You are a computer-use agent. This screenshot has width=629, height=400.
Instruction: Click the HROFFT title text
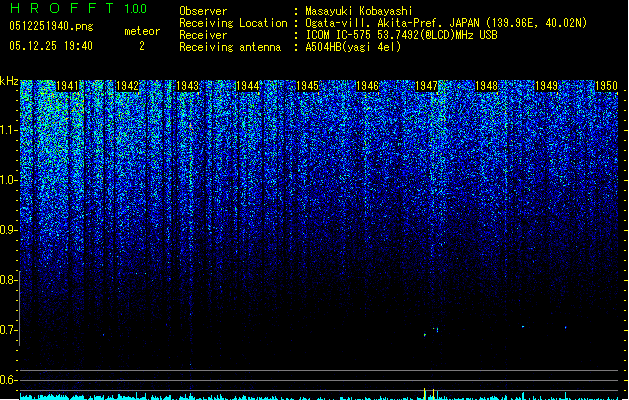pos(63,8)
